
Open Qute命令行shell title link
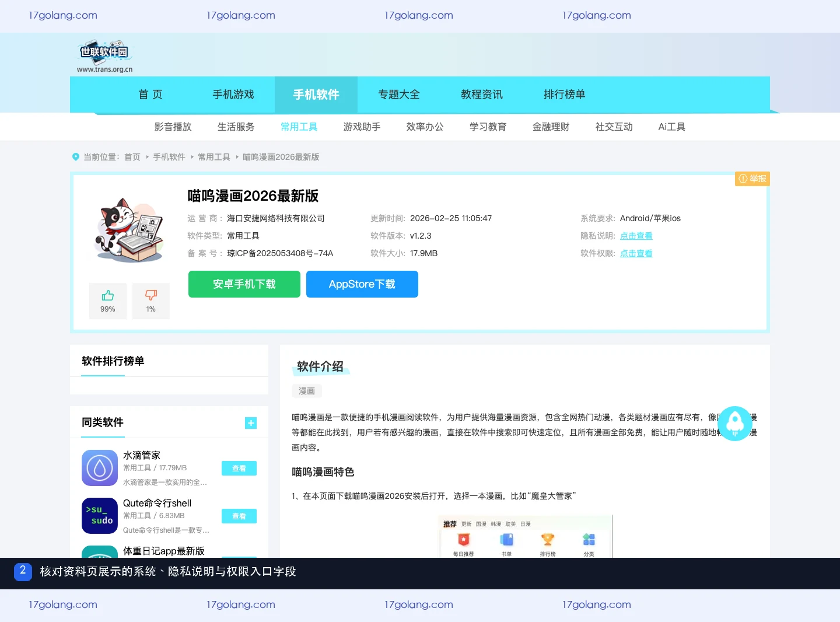point(157,503)
